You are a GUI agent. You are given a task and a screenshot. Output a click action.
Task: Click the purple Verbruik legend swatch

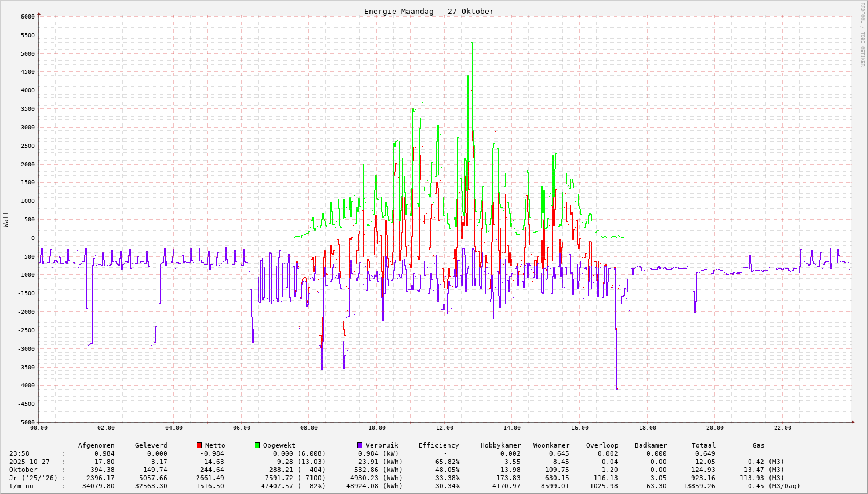359,445
